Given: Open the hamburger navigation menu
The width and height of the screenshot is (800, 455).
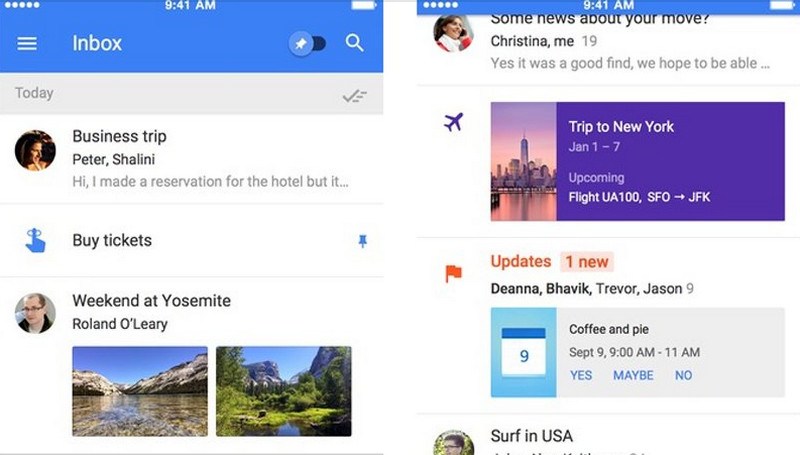Looking at the screenshot, I should coord(27,43).
